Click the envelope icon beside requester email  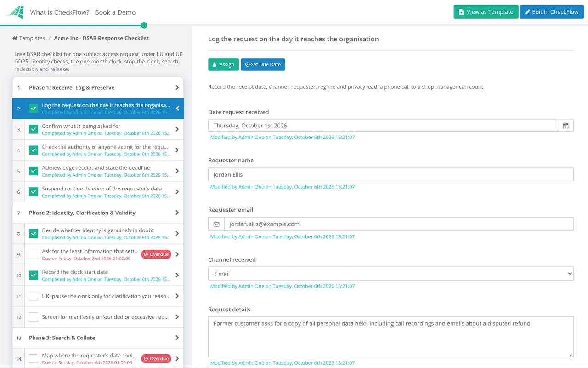(x=216, y=224)
